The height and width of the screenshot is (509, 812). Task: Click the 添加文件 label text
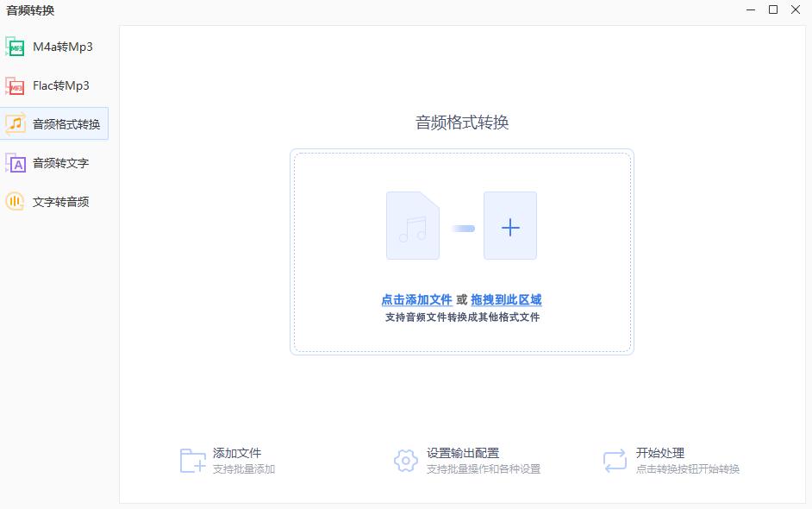tap(239, 451)
